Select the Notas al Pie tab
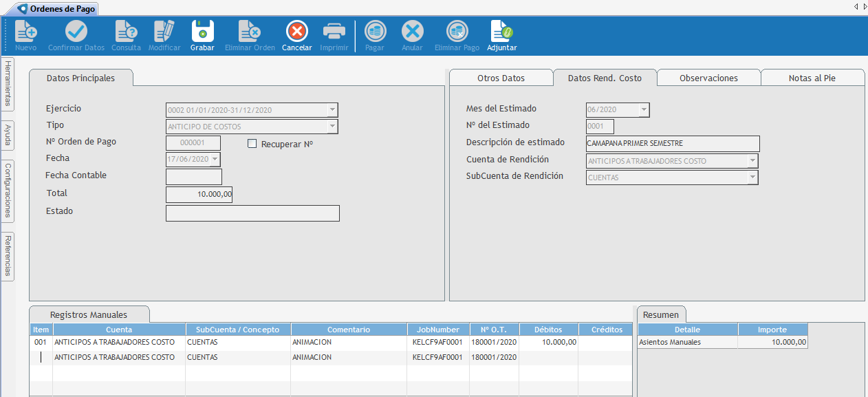This screenshot has height=397, width=868. (x=812, y=78)
